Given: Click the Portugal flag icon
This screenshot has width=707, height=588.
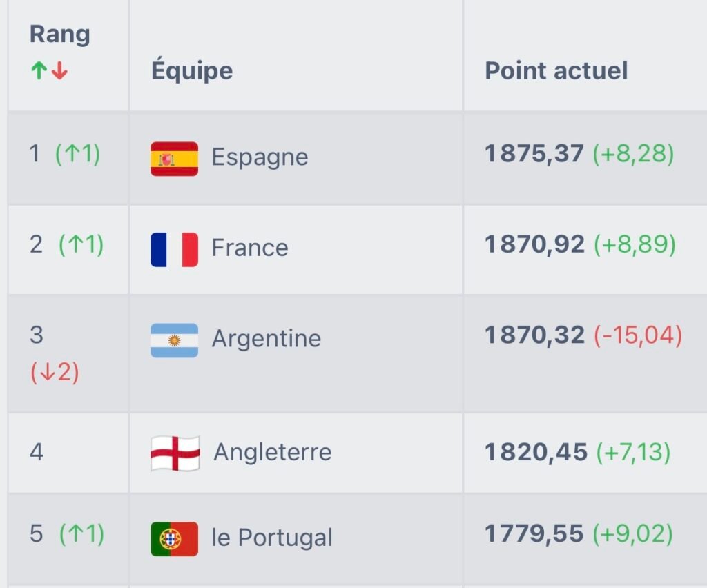Looking at the screenshot, I should [174, 538].
